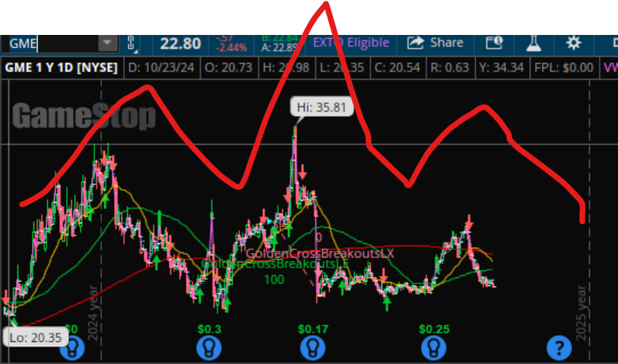Click the symbol link clip icon
This screenshot has width=618, height=364.
point(132,44)
